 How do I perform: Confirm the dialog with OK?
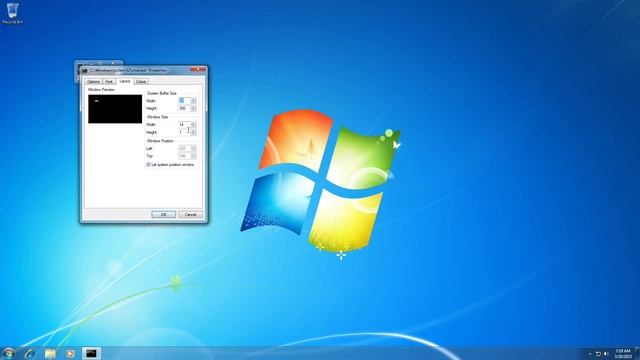click(x=164, y=214)
